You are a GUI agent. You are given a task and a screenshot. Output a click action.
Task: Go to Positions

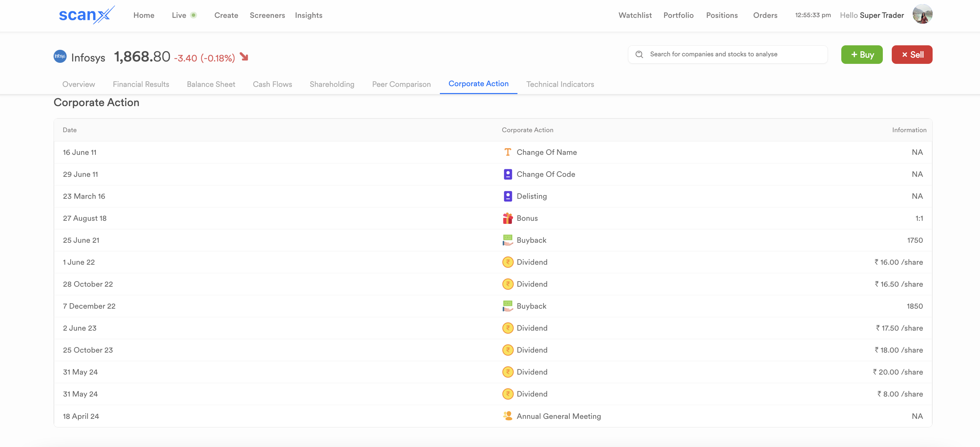[722, 15]
